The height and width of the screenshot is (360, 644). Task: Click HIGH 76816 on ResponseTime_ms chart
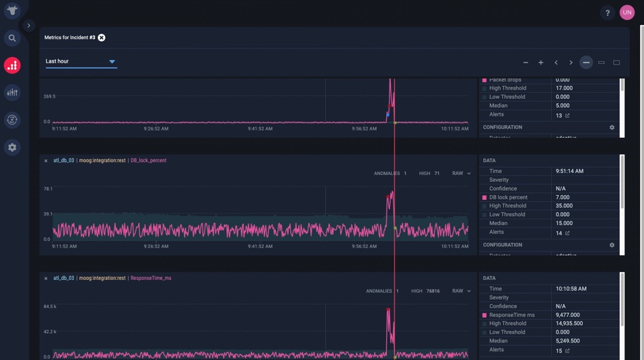pyautogui.click(x=425, y=291)
